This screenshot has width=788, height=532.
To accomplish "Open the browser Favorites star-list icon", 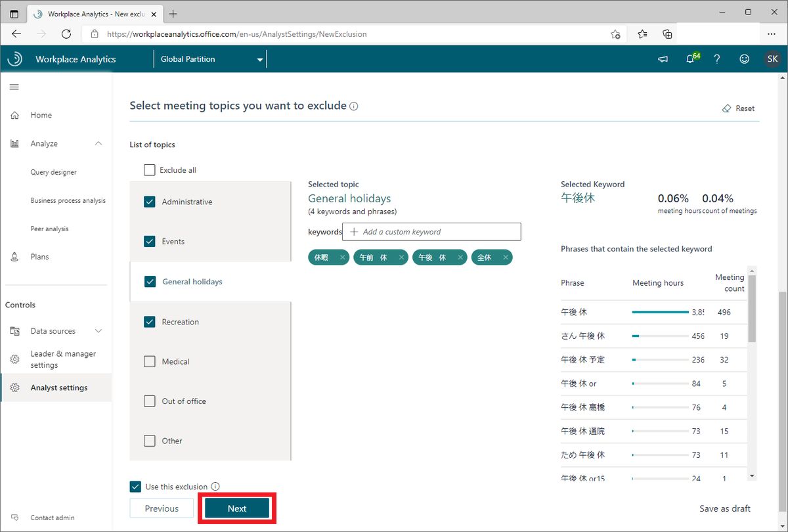I will point(642,33).
